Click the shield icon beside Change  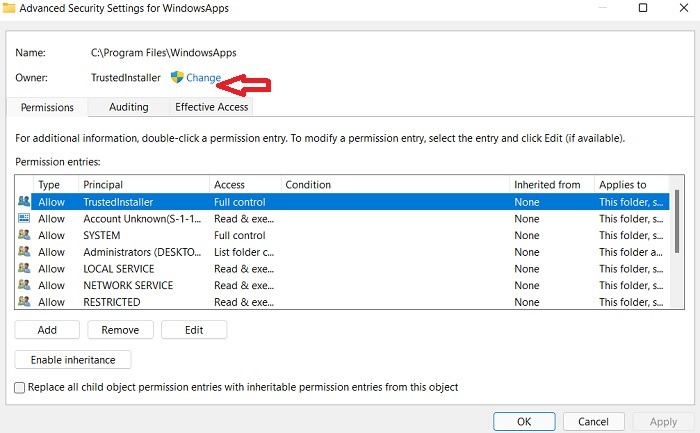pos(177,77)
